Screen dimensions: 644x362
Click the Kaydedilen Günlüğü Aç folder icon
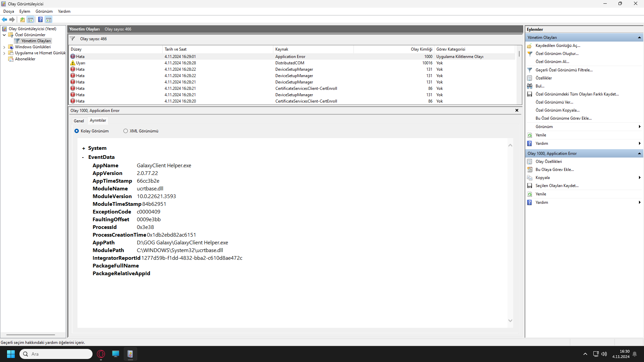pos(530,46)
